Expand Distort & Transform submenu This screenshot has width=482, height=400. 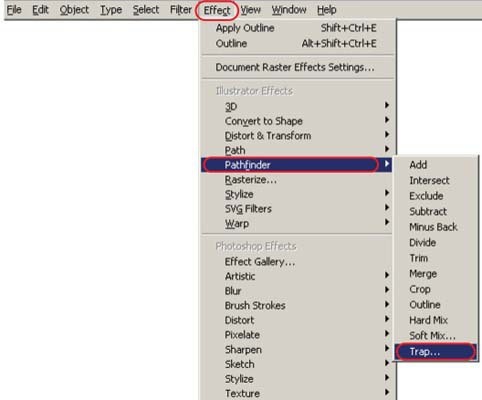[297, 136]
